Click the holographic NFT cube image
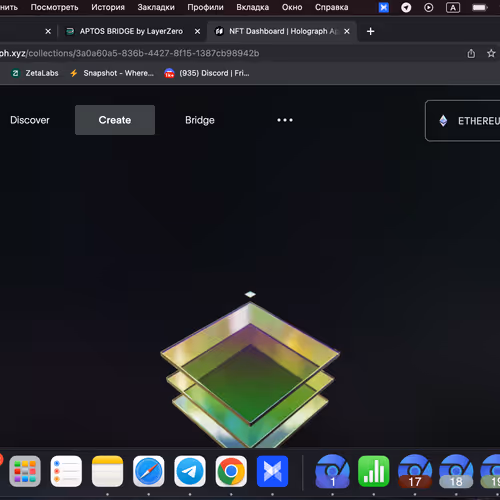Image resolution: width=500 pixels, height=500 pixels. pos(250,370)
